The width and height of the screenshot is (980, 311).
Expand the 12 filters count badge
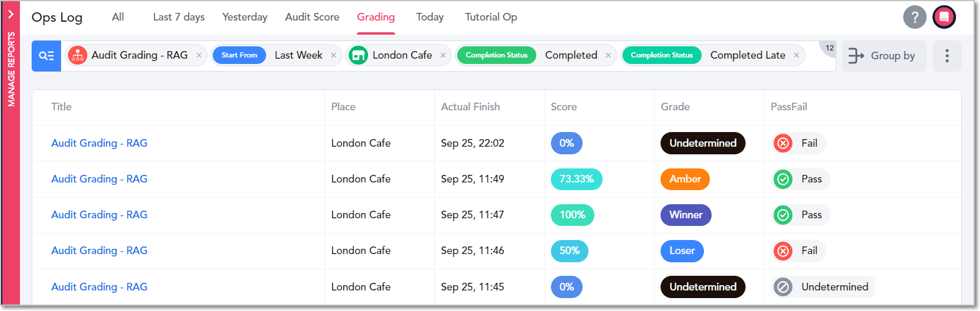829,48
